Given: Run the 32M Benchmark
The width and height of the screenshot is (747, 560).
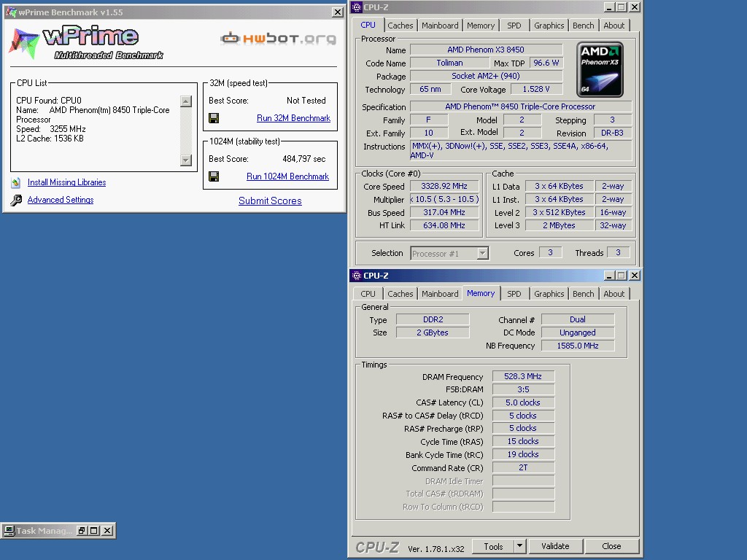Looking at the screenshot, I should (x=293, y=118).
